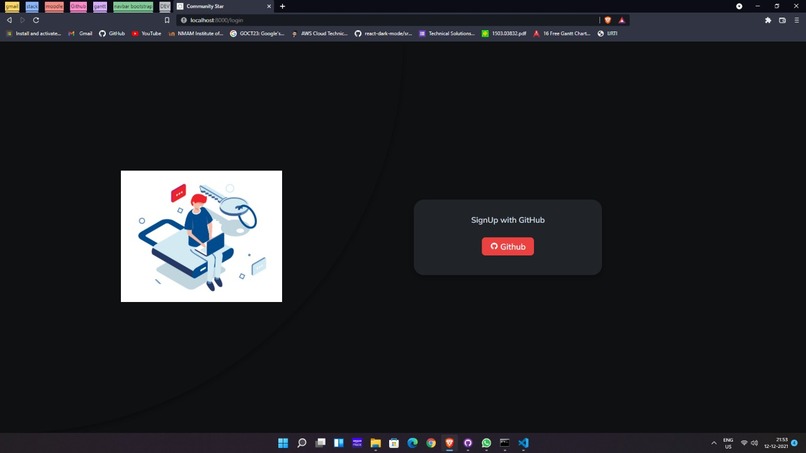Go forward using the browser forward arrow
The image size is (806, 453).
coord(23,20)
